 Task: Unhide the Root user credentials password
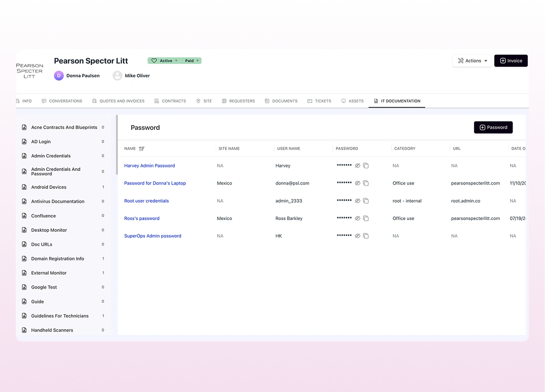357,201
